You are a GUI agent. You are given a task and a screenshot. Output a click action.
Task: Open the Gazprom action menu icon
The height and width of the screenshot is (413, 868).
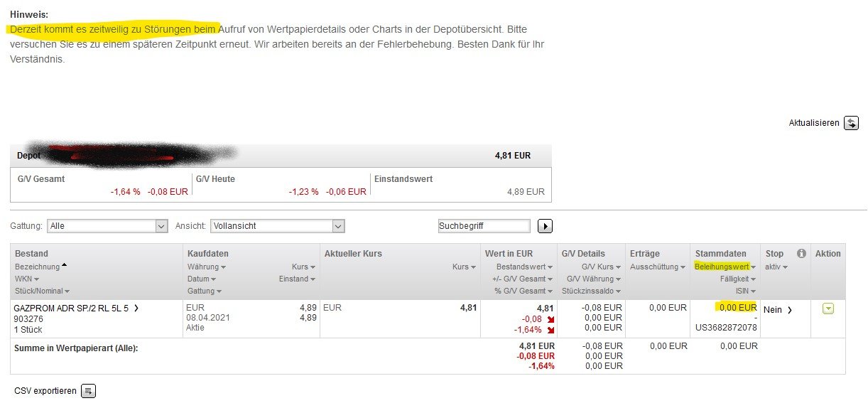tap(828, 309)
